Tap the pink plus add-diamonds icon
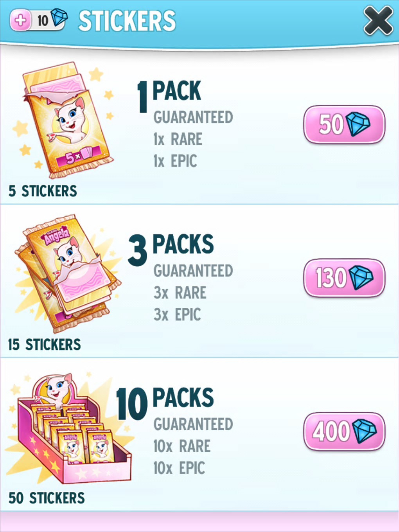The width and height of the screenshot is (399, 532). (21, 20)
